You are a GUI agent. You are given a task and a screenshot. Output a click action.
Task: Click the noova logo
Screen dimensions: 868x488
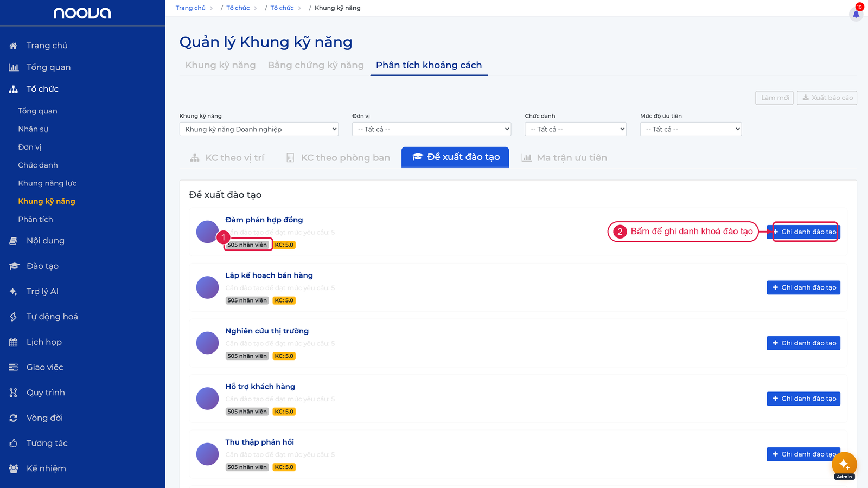(82, 13)
